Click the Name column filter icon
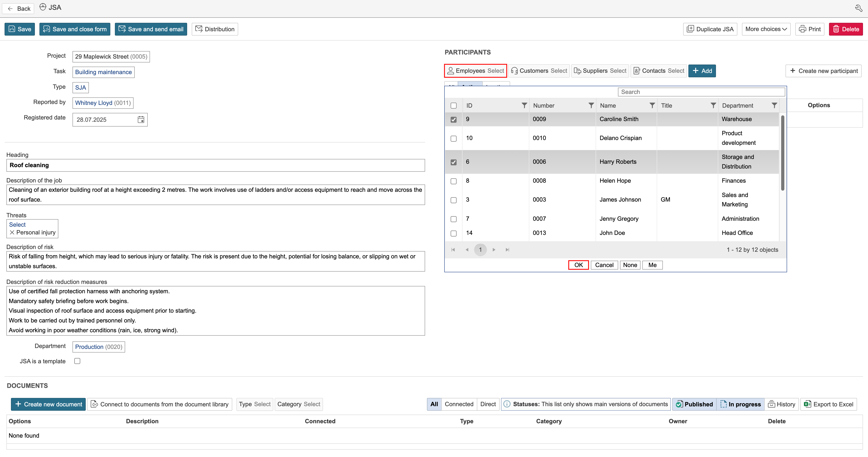 click(652, 106)
